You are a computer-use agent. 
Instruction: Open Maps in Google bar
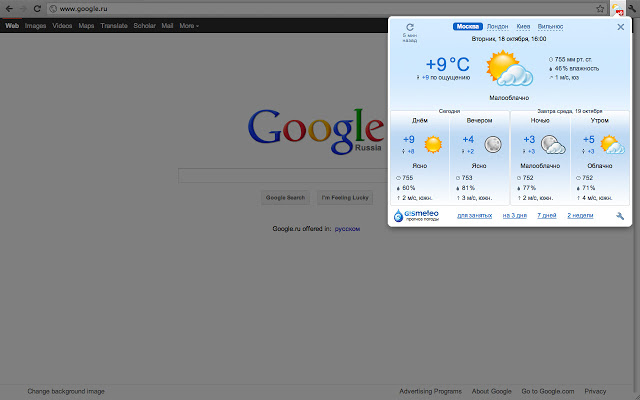[86, 26]
